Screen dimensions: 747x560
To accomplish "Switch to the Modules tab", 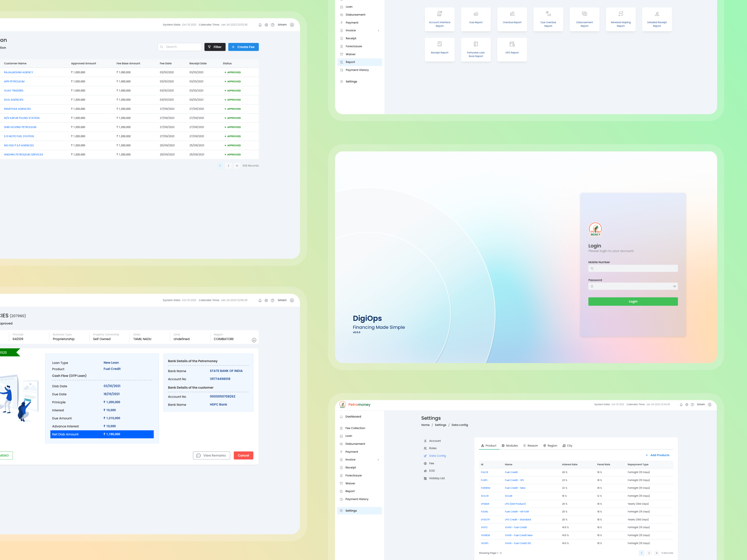I will coord(510,446).
